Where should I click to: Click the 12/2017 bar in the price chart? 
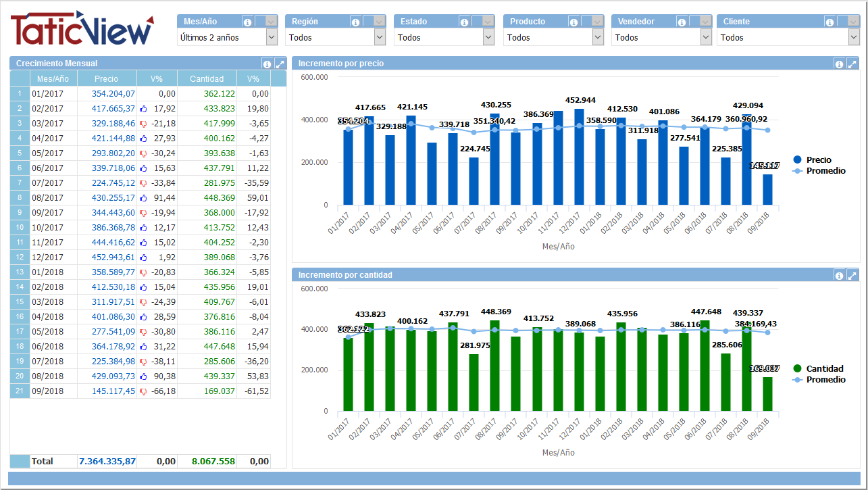coord(579,157)
